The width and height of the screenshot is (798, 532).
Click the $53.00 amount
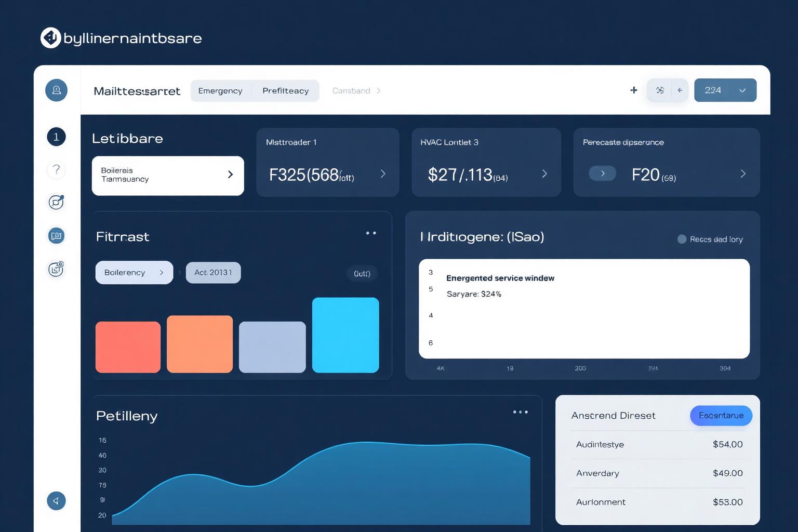coord(728,502)
